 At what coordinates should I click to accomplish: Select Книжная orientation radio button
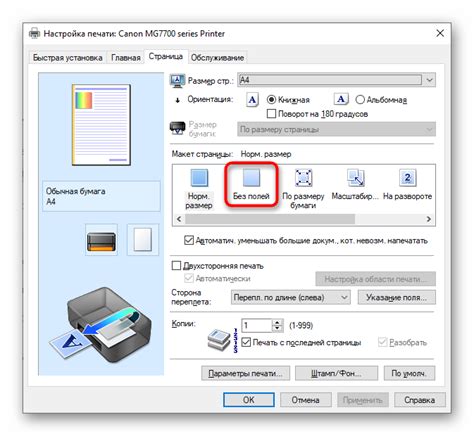pyautogui.click(x=271, y=100)
